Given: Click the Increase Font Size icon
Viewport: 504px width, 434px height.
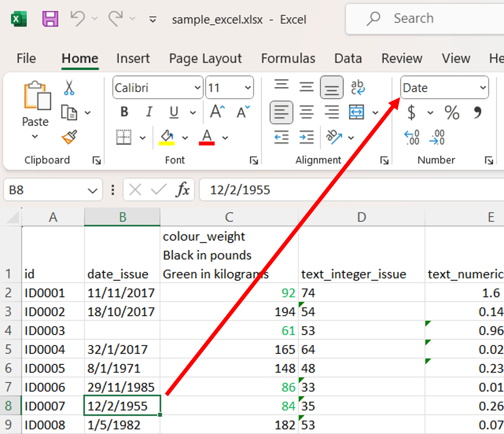Looking at the screenshot, I should (x=217, y=112).
